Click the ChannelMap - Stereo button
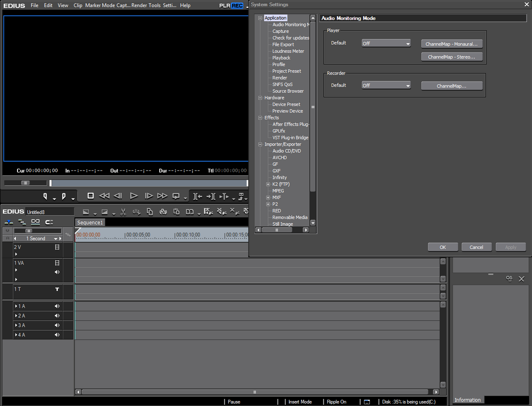The width and height of the screenshot is (532, 406). [x=451, y=57]
